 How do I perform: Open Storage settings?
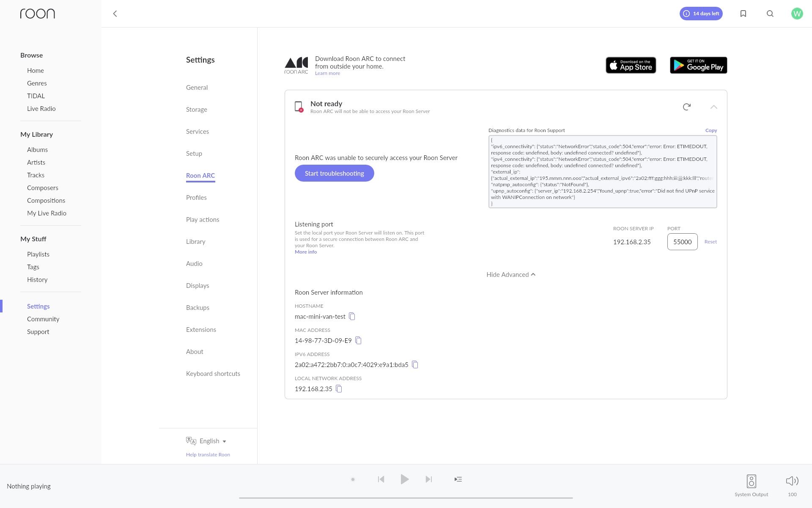197,110
